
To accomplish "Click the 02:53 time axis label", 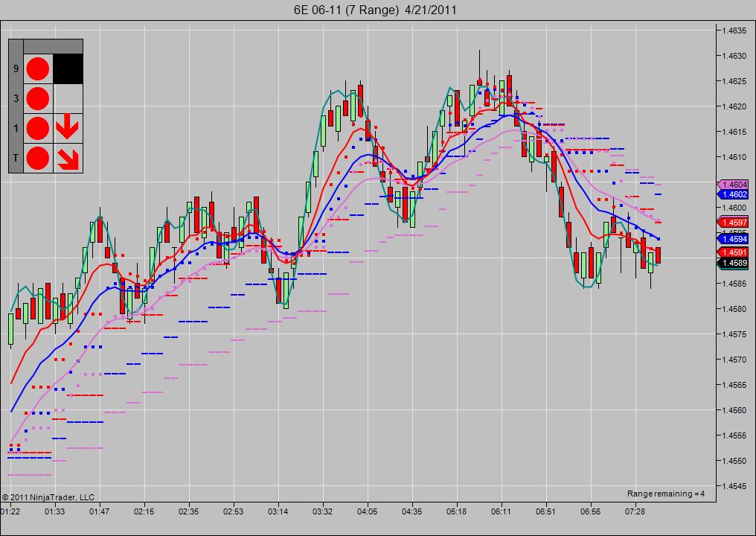I will pyautogui.click(x=234, y=511).
